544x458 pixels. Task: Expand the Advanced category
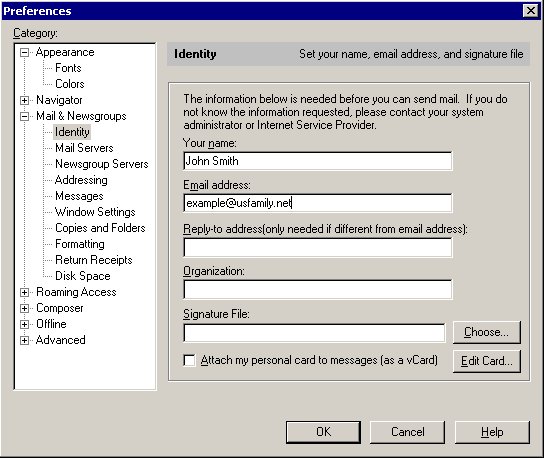click(x=24, y=340)
